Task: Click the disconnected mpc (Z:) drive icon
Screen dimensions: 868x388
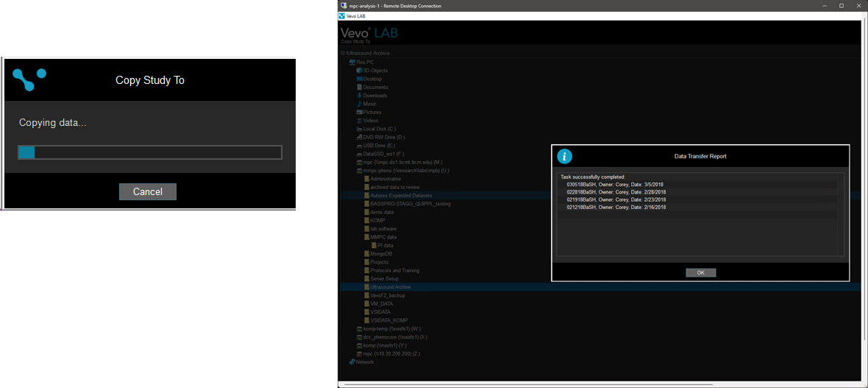Action: pos(359,353)
